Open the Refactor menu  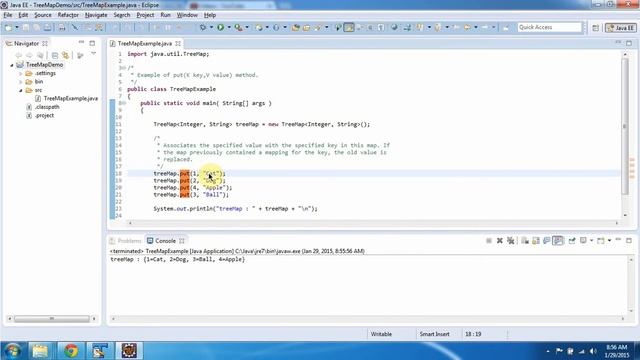(x=68, y=15)
